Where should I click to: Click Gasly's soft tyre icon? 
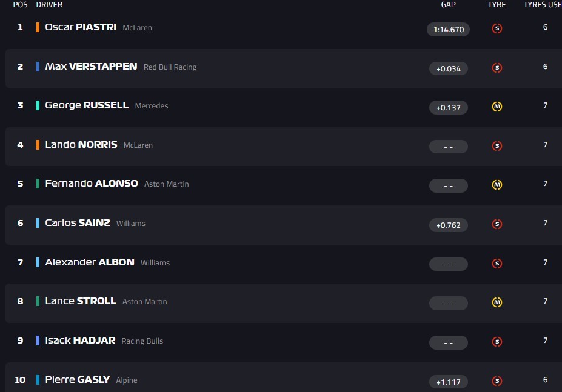pyautogui.click(x=497, y=381)
